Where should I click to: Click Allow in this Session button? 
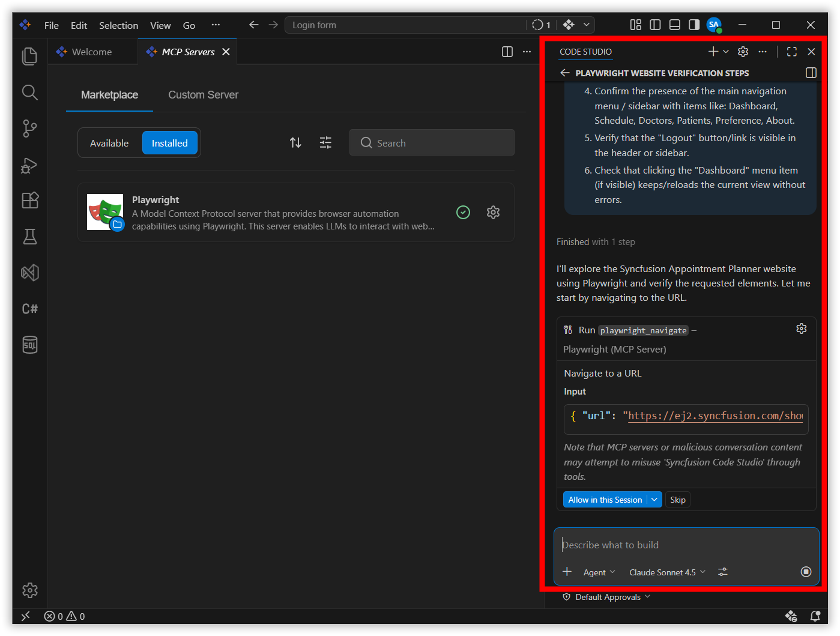pyautogui.click(x=605, y=500)
